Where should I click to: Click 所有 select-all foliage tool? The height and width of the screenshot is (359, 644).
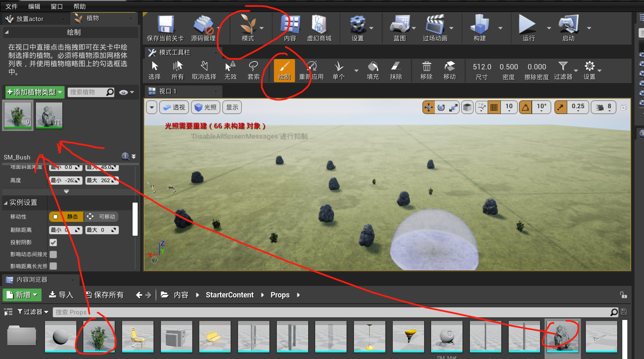pos(177,71)
